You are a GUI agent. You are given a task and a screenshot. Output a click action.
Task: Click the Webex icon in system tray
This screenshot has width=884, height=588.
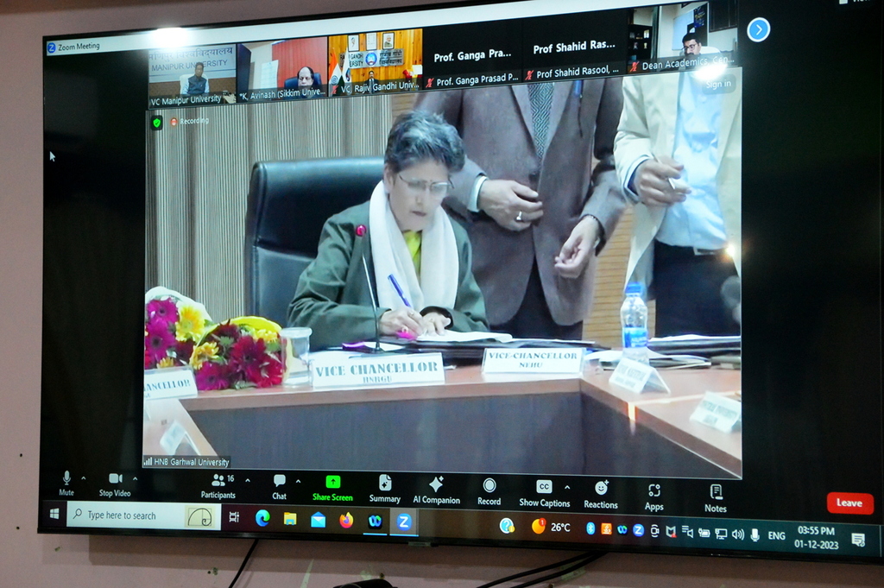(622, 530)
